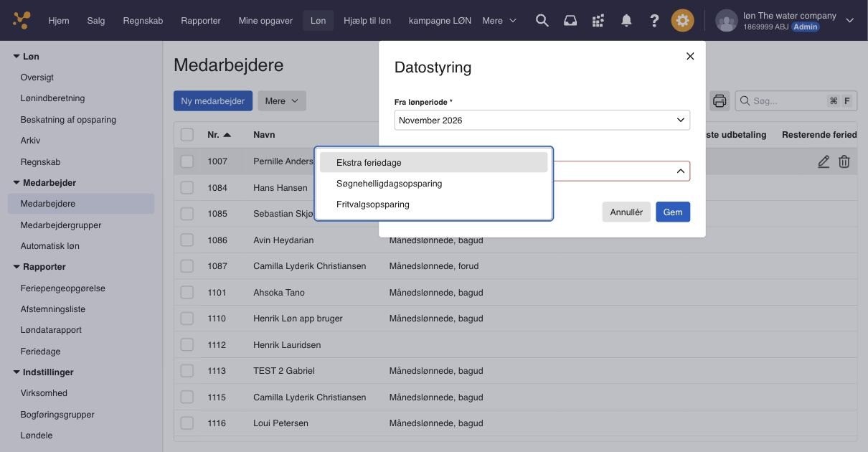Open the Salg tab
Viewport: 868px width, 452px height.
[x=96, y=21]
